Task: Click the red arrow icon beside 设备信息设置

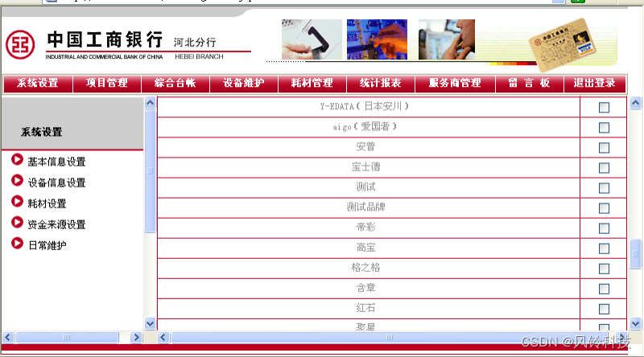Action: tap(17, 180)
